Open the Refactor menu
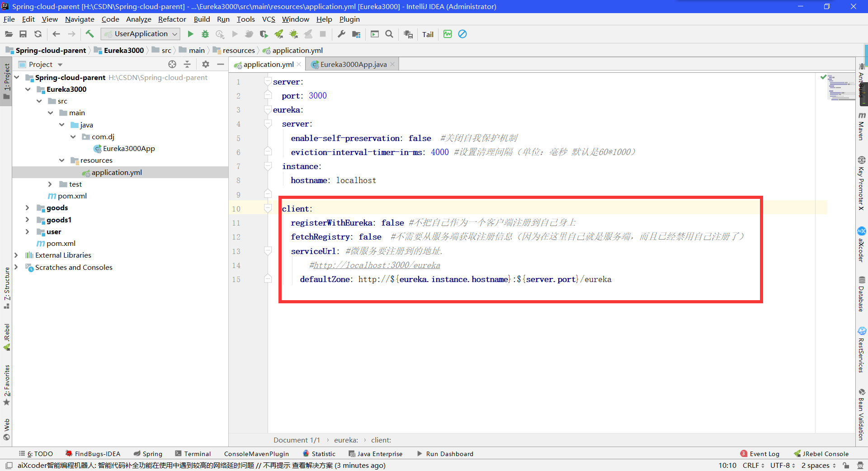The image size is (868, 471). [172, 19]
